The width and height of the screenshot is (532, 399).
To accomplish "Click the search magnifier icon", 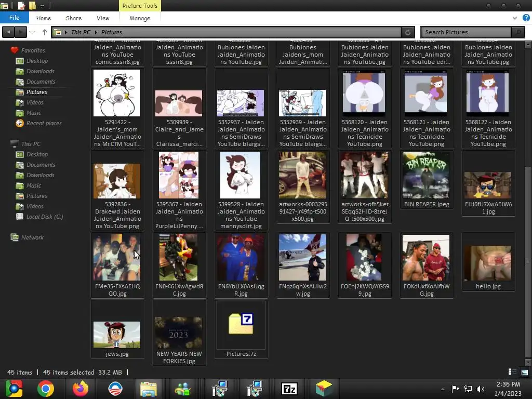I will point(518,32).
